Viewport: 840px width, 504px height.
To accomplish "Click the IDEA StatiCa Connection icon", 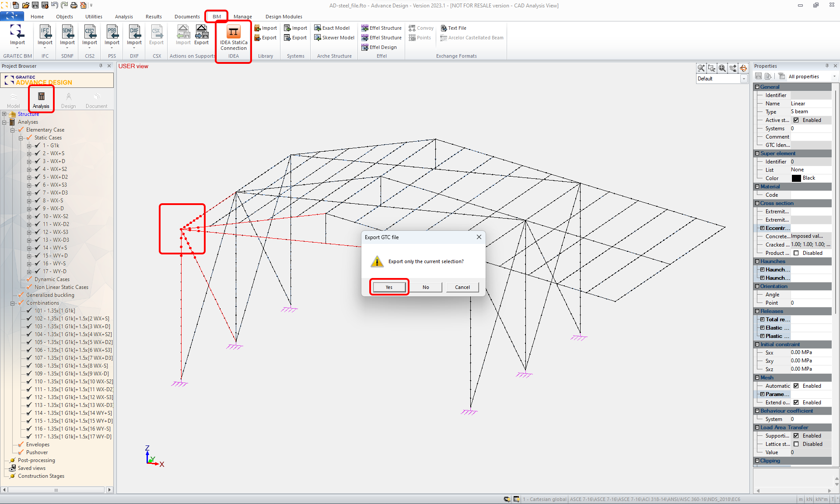I will 233,32.
